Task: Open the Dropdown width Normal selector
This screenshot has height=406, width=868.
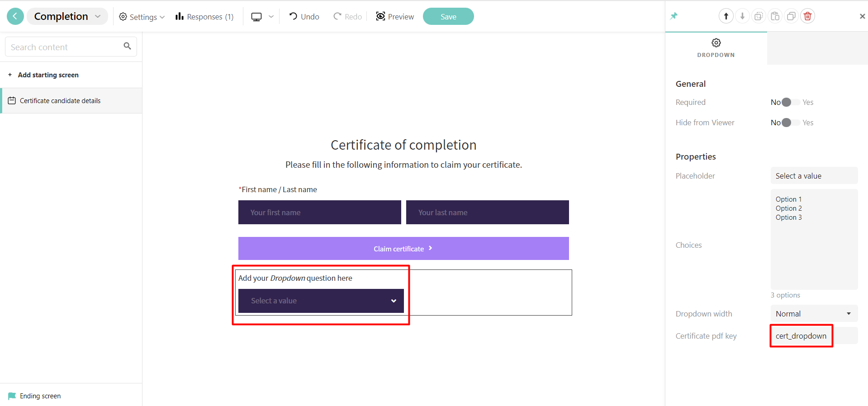Action: tap(814, 314)
